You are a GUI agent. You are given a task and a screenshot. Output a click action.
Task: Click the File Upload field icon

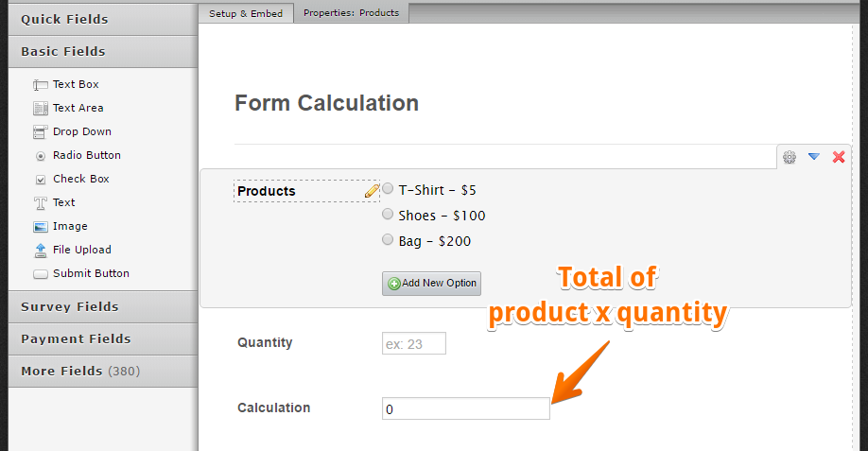coord(41,251)
